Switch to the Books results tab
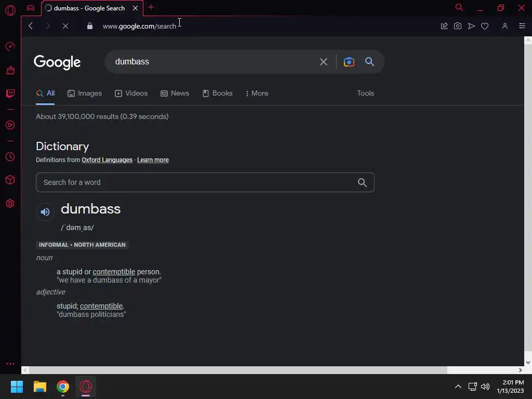 point(218,94)
